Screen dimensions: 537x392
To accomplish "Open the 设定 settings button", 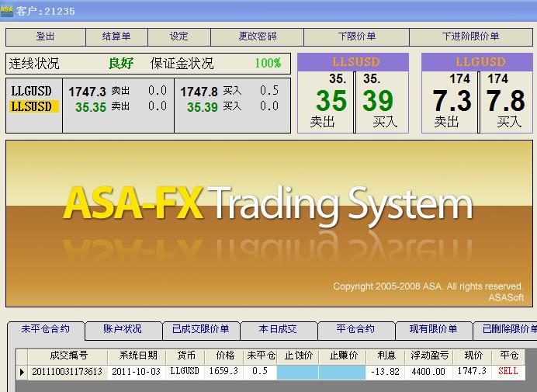I will pyautogui.click(x=179, y=37).
